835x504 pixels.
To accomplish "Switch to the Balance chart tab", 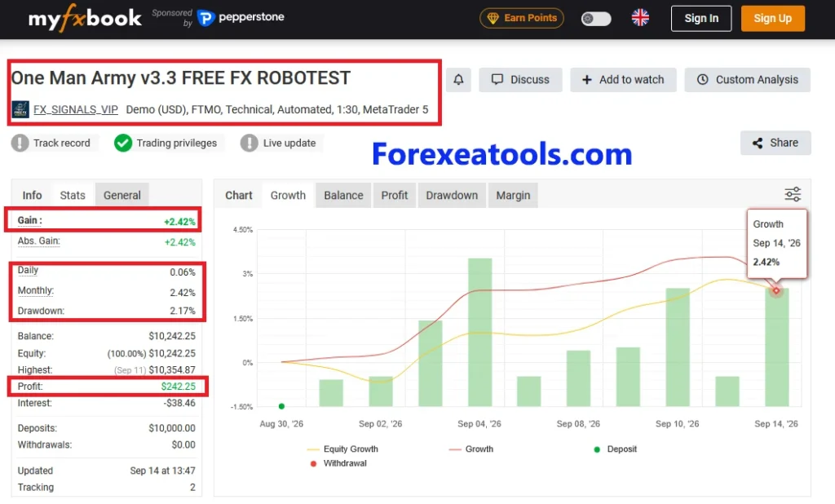I will [343, 195].
